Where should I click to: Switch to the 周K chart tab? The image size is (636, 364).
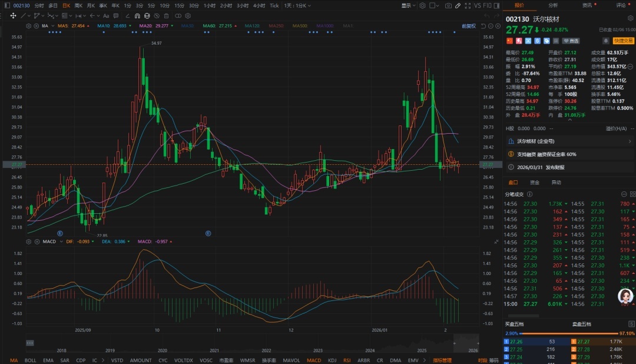(78, 5)
